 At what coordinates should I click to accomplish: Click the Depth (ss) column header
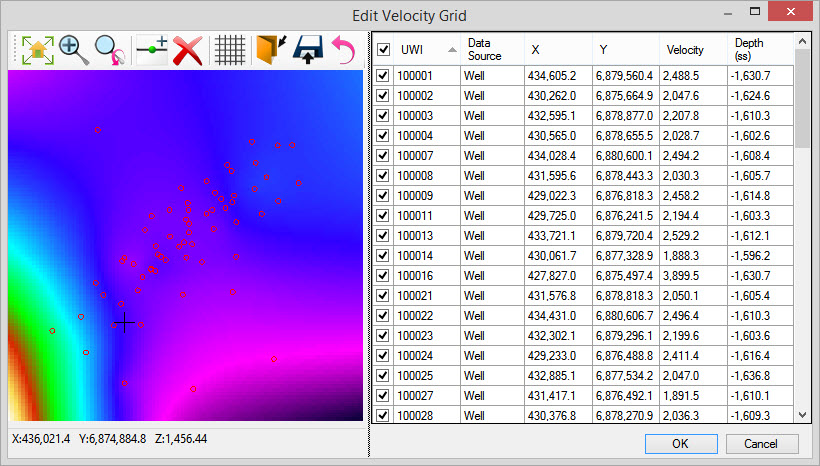pyautogui.click(x=749, y=49)
